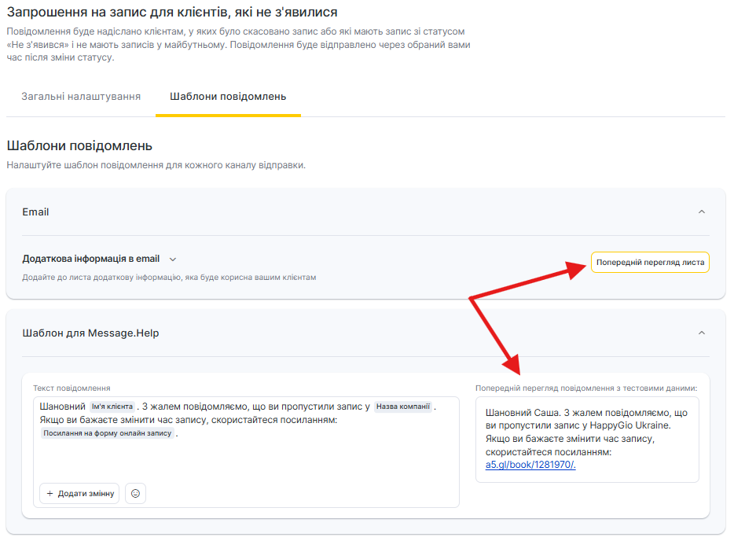Click the Посилання на форму онлайн запису chip
756x552 pixels.
pyautogui.click(x=108, y=433)
